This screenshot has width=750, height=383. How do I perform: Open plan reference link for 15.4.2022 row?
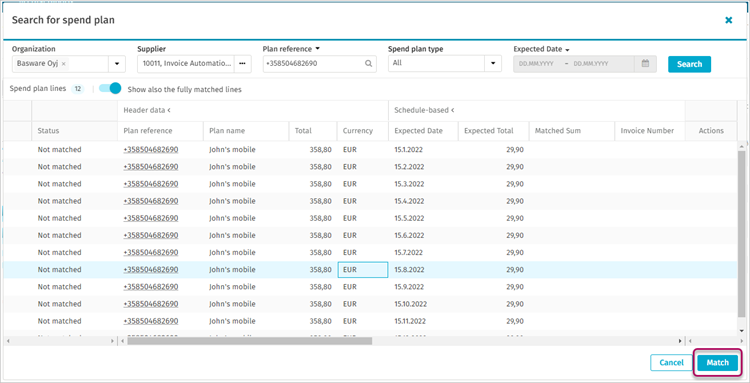(151, 201)
